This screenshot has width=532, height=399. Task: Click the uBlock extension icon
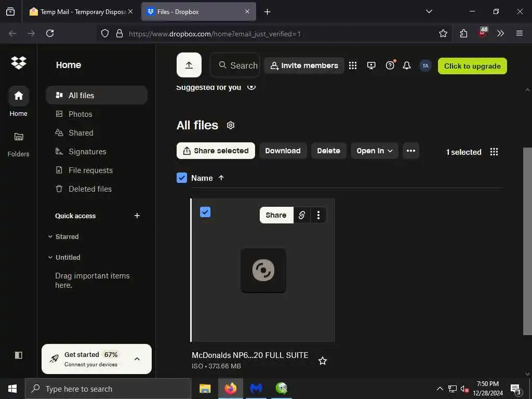(483, 33)
